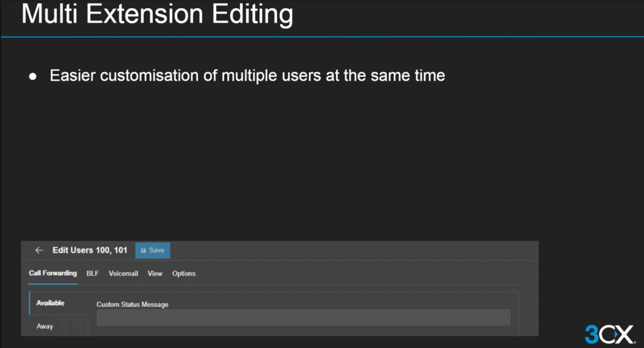Select the Available status in sidebar
This screenshot has width=644, height=348.
click(50, 303)
